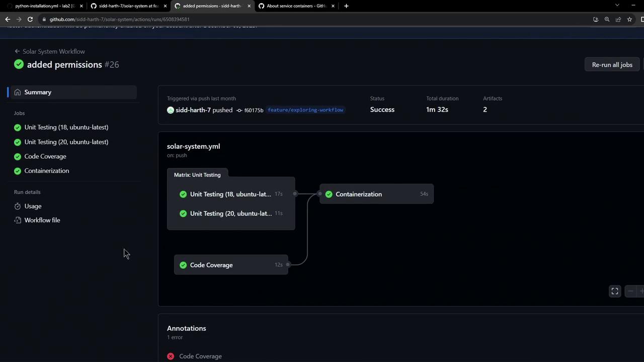Open a new browser tab

(x=346, y=6)
